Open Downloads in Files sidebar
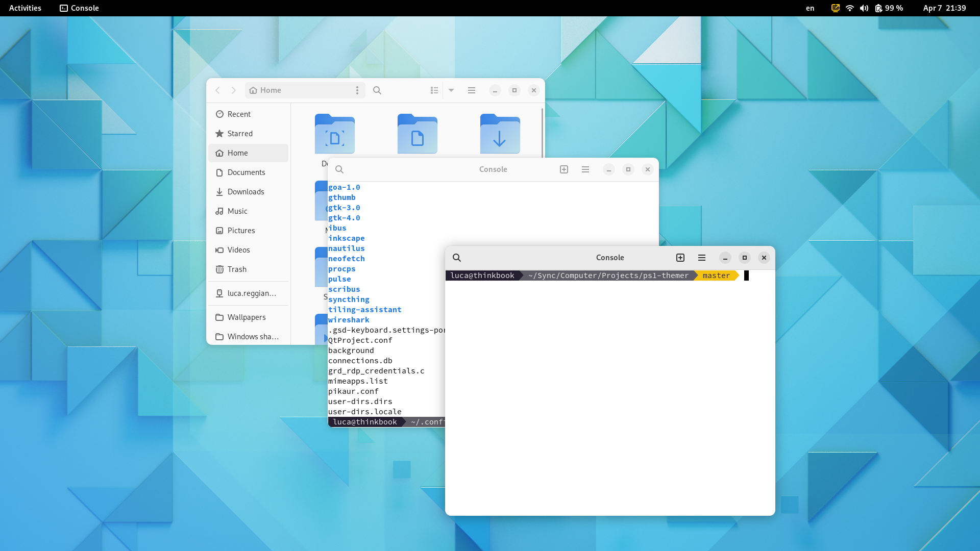Screen dimensions: 980x551 coord(246,192)
